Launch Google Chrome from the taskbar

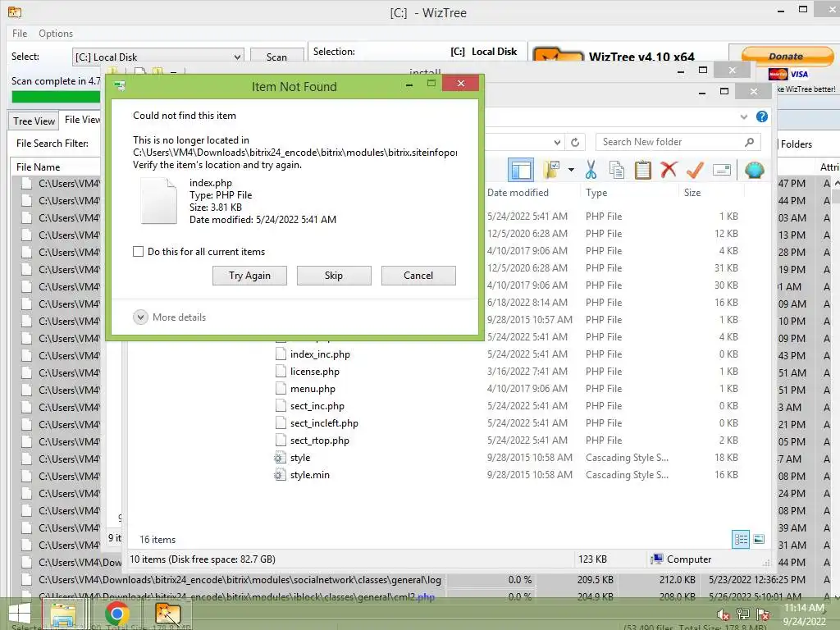[x=116, y=614]
